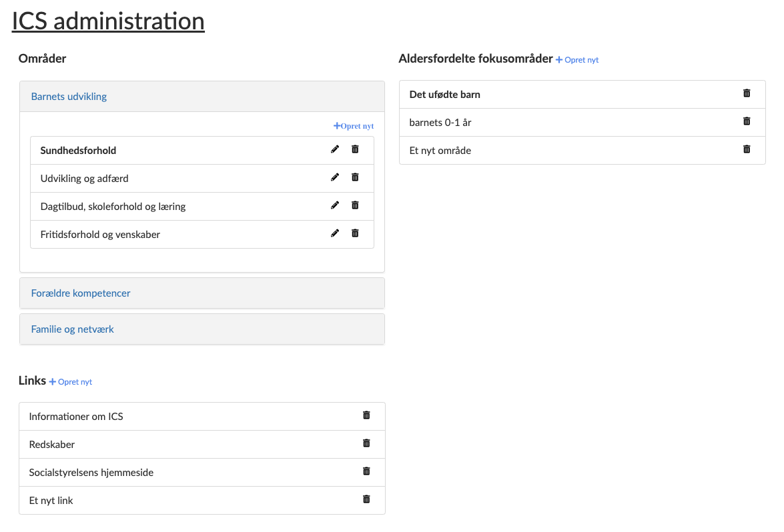Viewport: 784px width, 532px height.
Task: Open the ICS administration page heading
Action: coord(108,21)
